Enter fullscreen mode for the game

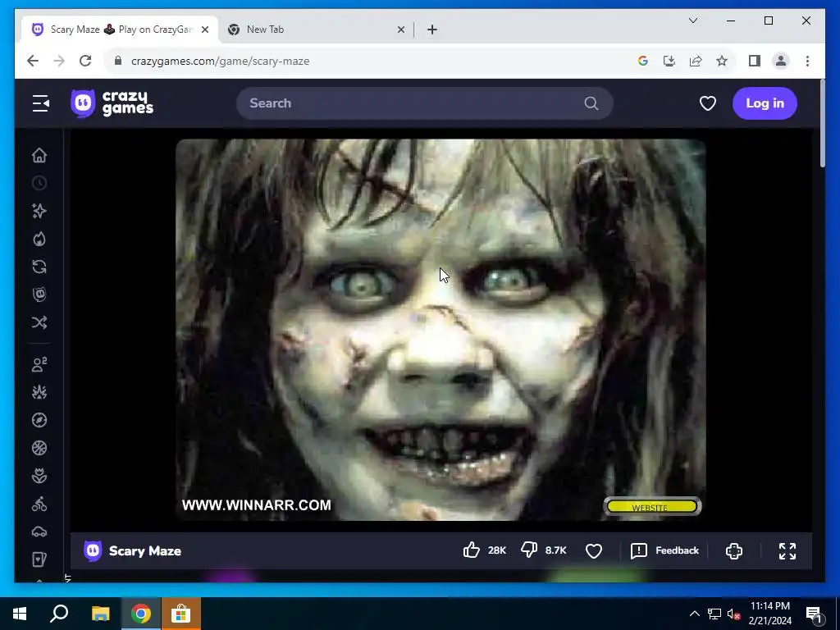coord(787,550)
